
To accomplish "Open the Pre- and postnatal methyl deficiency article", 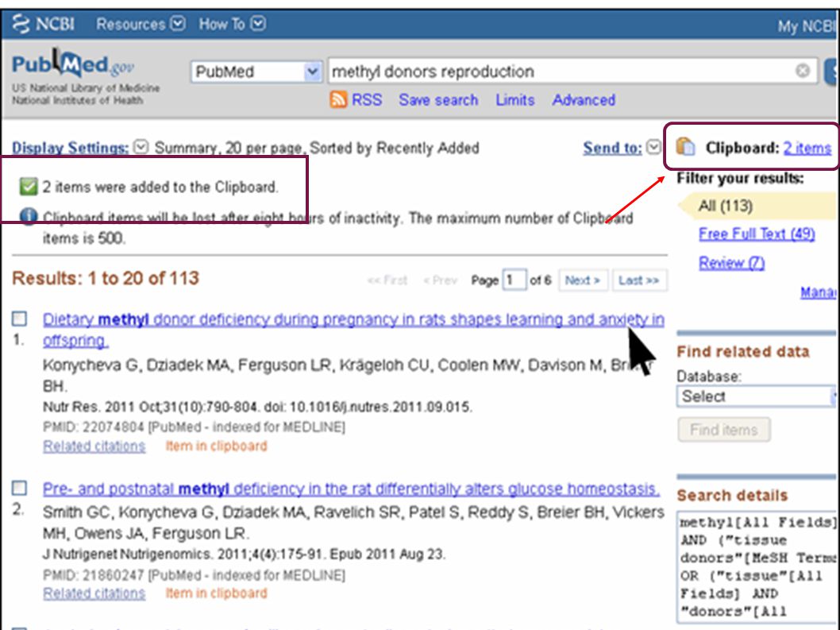I will click(x=351, y=489).
